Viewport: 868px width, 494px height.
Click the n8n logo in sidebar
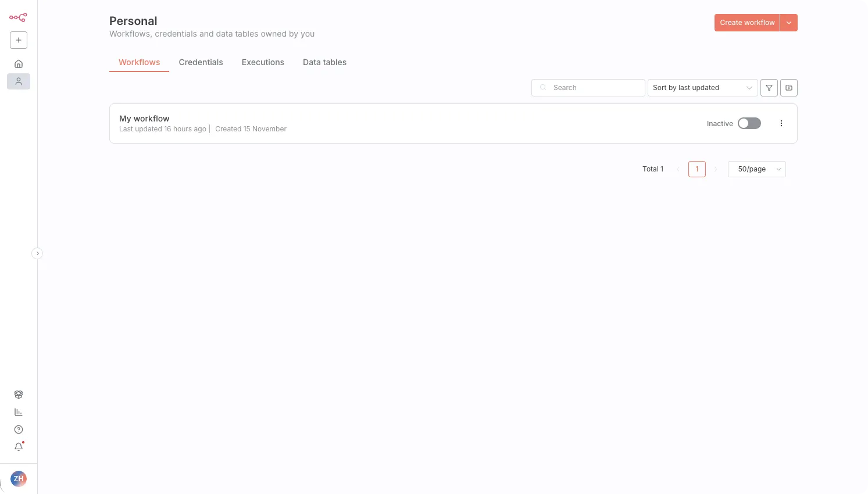coord(18,17)
